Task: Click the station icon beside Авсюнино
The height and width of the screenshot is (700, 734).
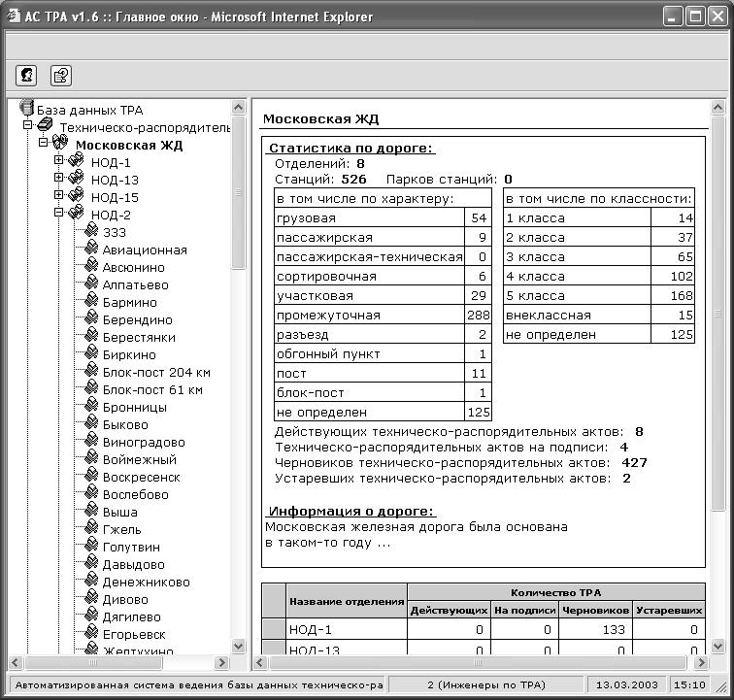Action: point(91,265)
